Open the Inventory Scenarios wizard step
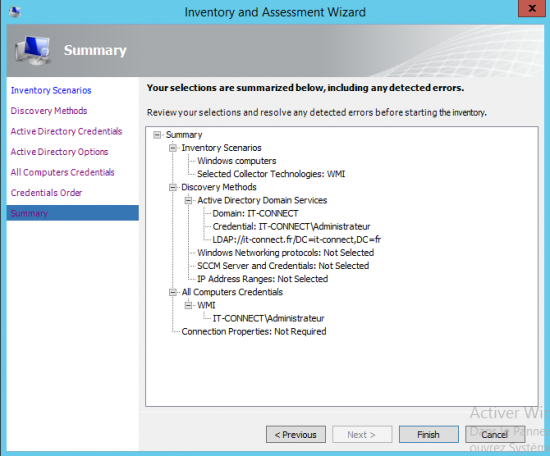 (x=51, y=90)
